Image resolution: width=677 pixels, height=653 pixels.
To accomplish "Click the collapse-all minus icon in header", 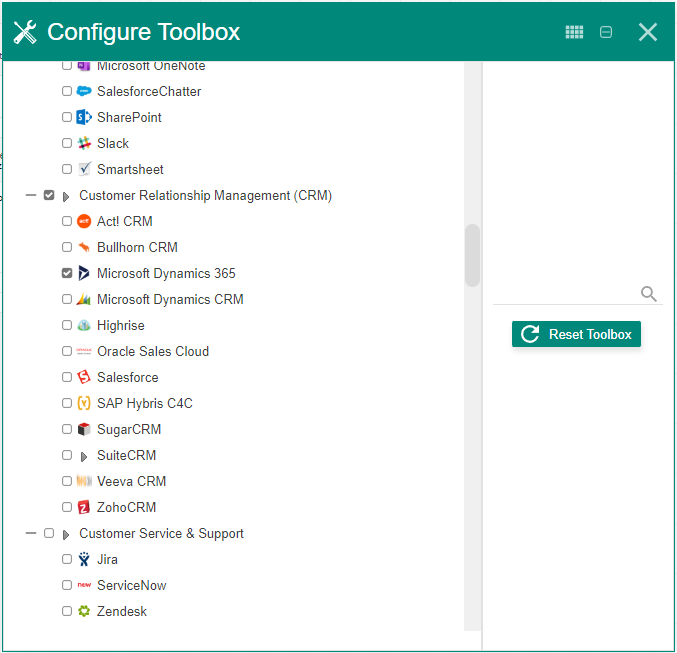I will pos(606,32).
